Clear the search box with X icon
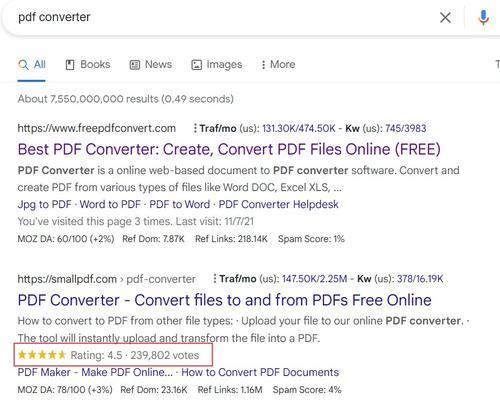500x412 pixels. click(445, 17)
